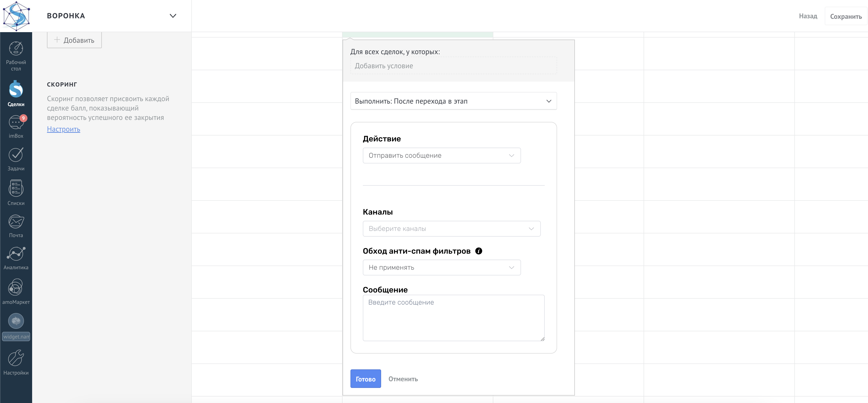Click the Готово button
The image size is (868, 403).
[366, 379]
